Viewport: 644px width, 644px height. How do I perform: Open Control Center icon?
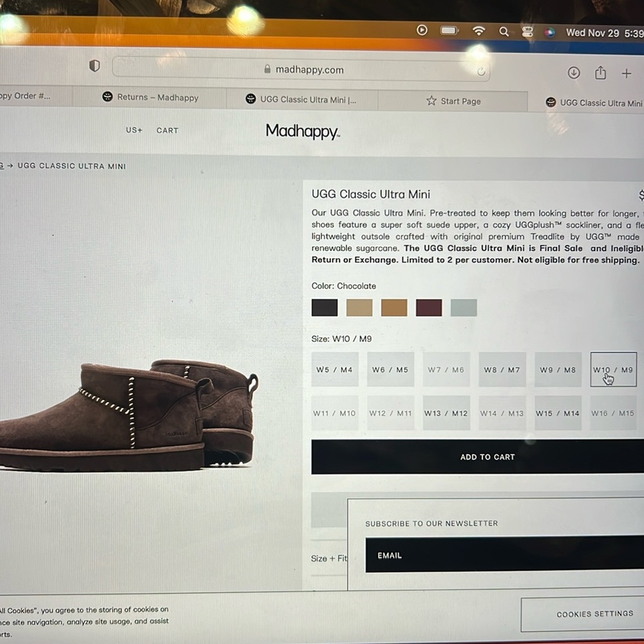click(527, 32)
